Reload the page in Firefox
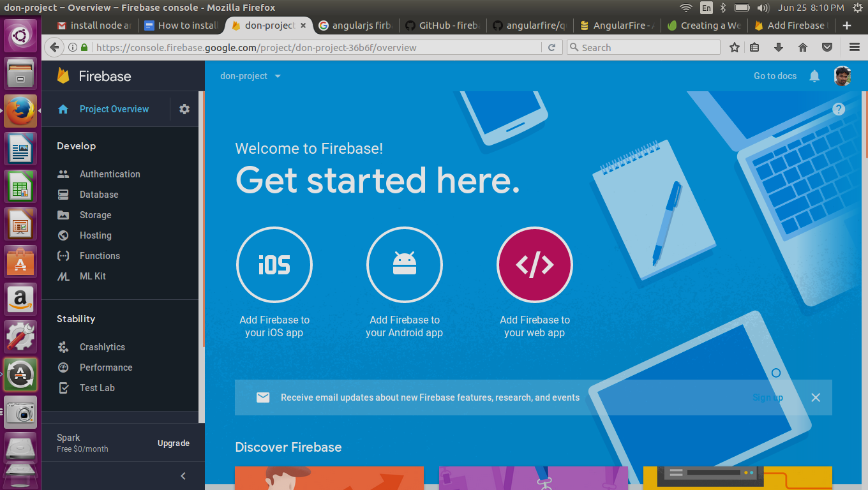This screenshot has width=868, height=490. click(551, 47)
